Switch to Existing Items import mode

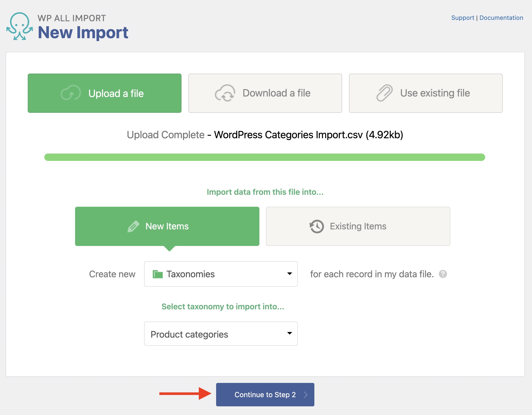click(x=358, y=226)
